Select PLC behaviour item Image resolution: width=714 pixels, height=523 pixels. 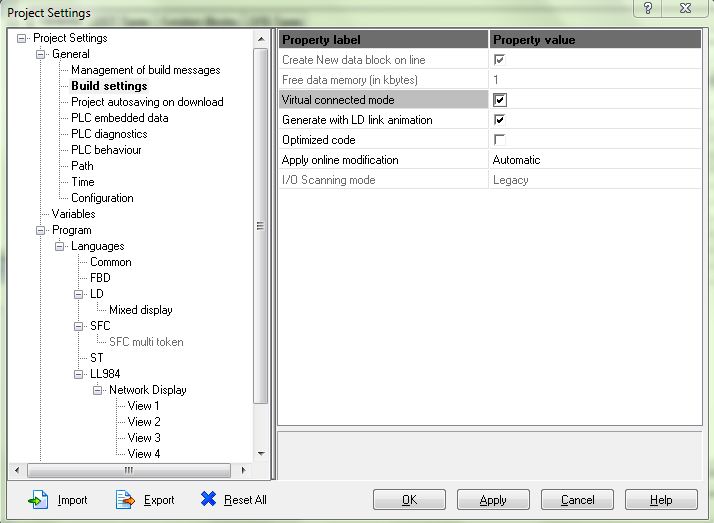pyautogui.click(x=106, y=150)
